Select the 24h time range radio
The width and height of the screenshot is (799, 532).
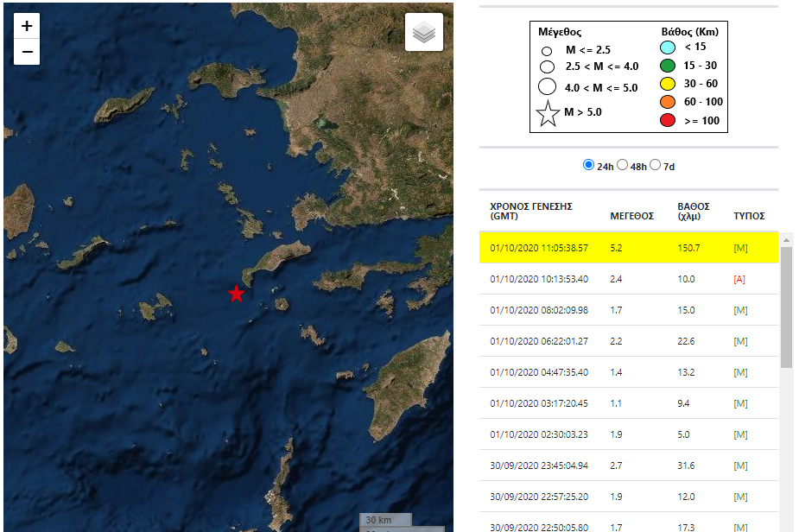coord(589,165)
